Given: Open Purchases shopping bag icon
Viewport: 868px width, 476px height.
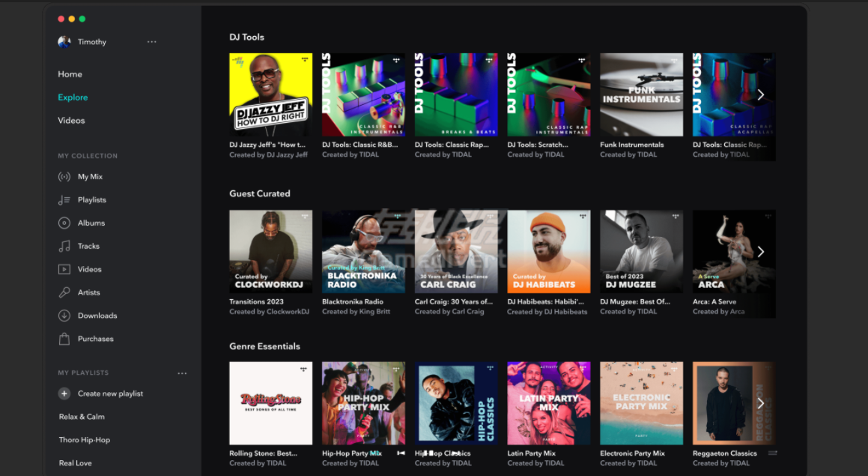Looking at the screenshot, I should (64, 339).
